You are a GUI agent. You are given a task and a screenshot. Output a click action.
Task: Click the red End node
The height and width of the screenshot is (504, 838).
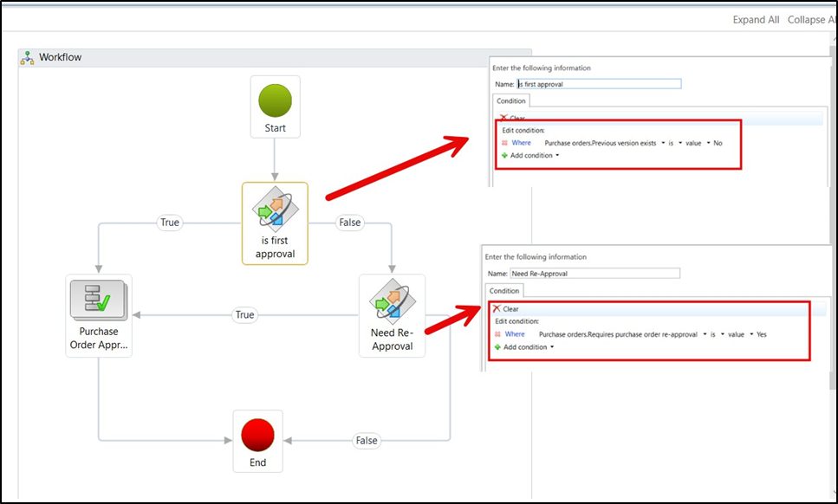(x=257, y=436)
